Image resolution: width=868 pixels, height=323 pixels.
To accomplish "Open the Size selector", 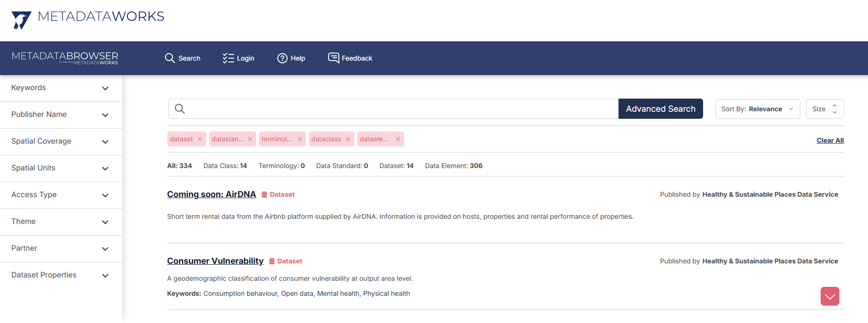I will click(825, 109).
